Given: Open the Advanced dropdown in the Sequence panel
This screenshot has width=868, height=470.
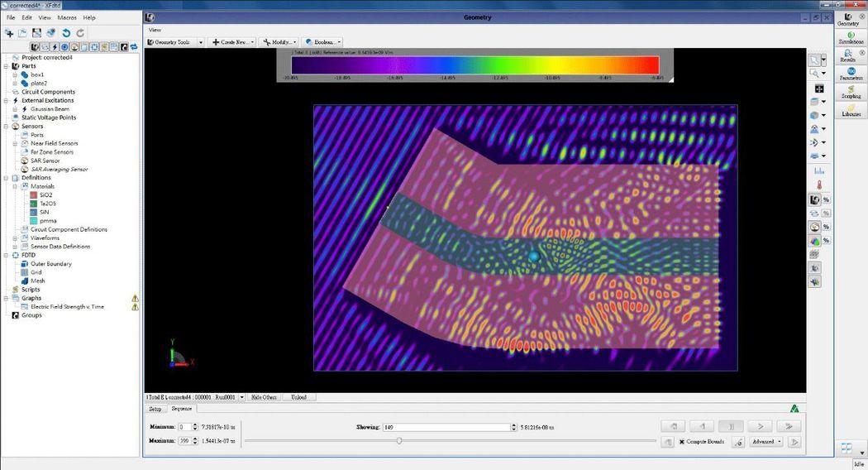Looking at the screenshot, I should tap(766, 442).
